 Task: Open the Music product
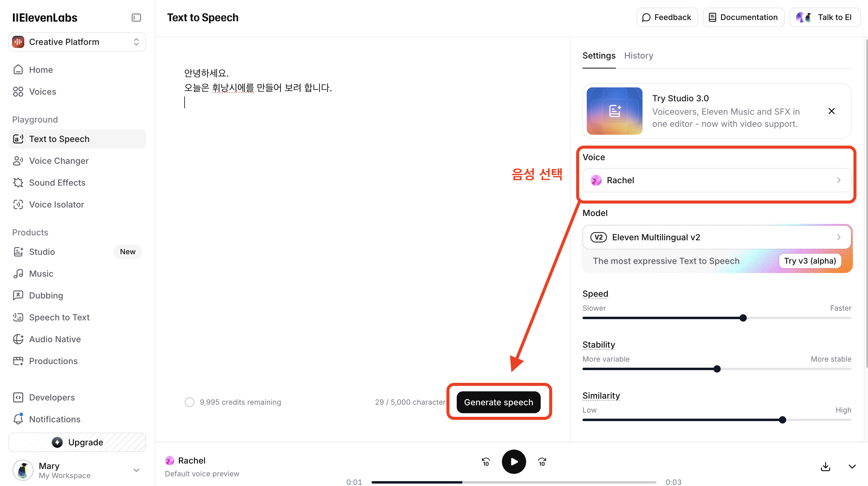point(41,274)
